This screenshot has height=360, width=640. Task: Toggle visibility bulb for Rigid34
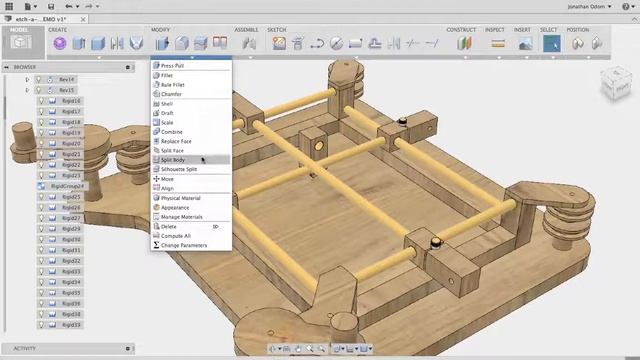[41, 282]
